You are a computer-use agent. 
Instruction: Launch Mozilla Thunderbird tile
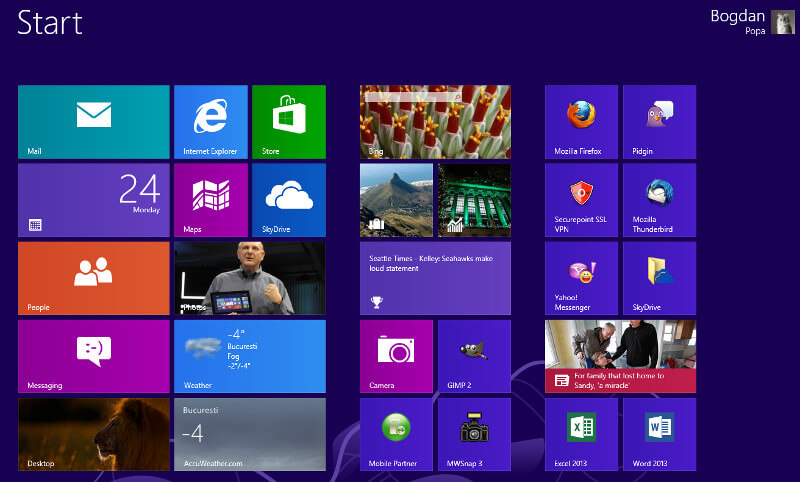[x=660, y=200]
